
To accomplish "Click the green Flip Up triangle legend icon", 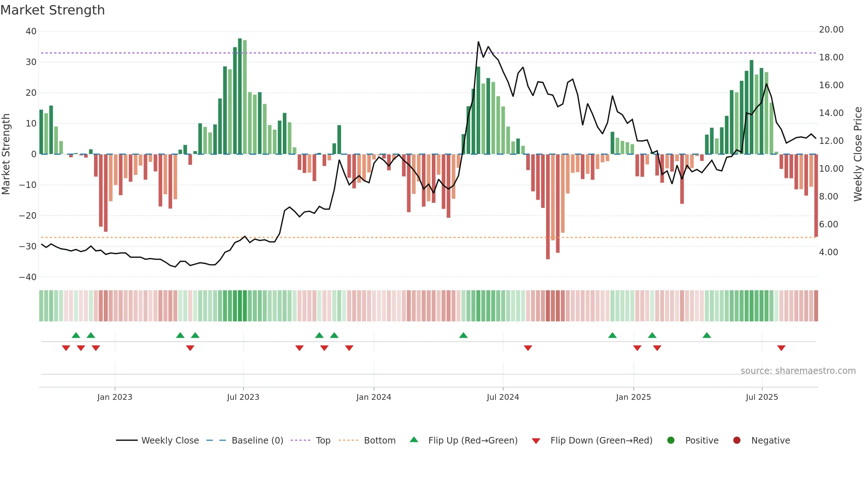I will pos(414,440).
